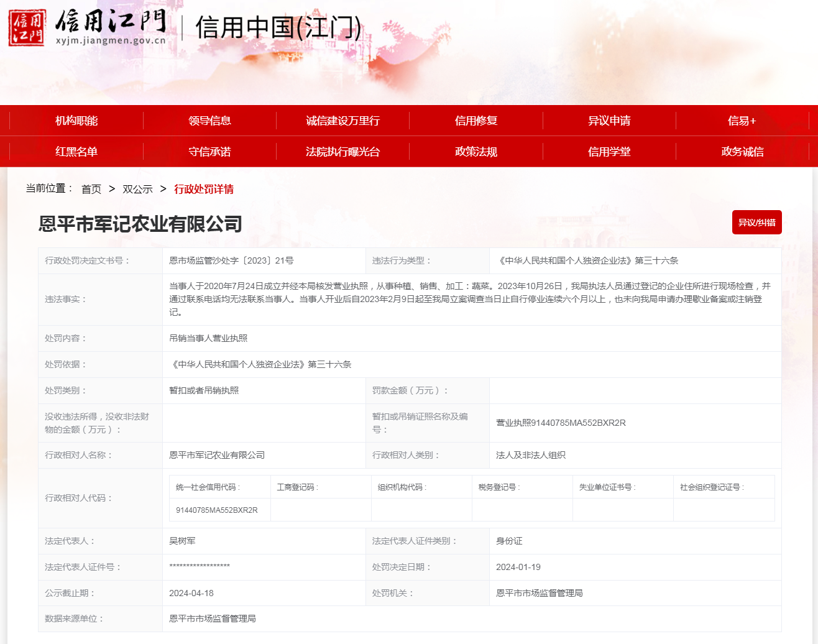Image resolution: width=818 pixels, height=644 pixels.
Task: Click the 行政处罚决定文书号 label
Action: [x=88, y=260]
